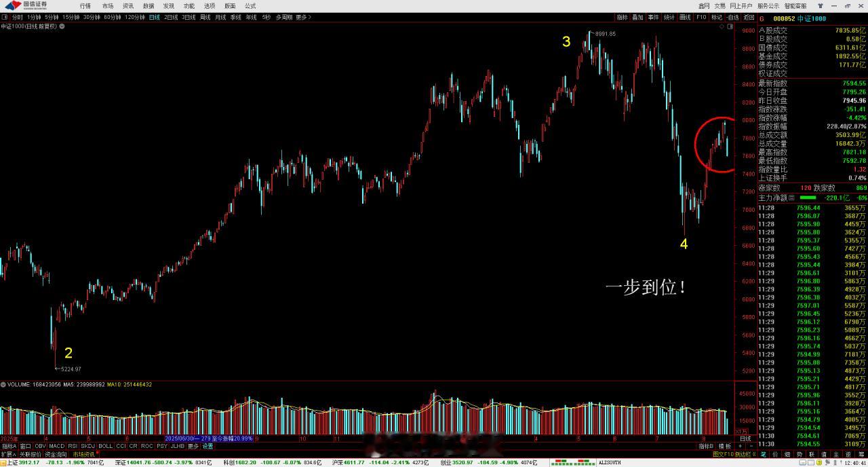Select the 日线 period
This screenshot has width=868, height=467.
tap(155, 17)
